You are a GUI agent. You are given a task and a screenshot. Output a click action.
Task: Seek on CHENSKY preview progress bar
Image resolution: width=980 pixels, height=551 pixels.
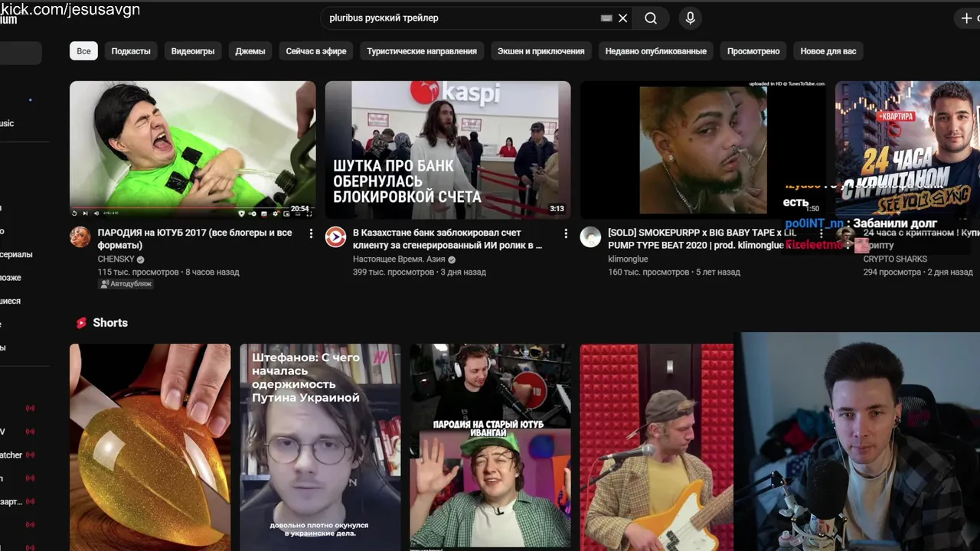[x=192, y=207]
